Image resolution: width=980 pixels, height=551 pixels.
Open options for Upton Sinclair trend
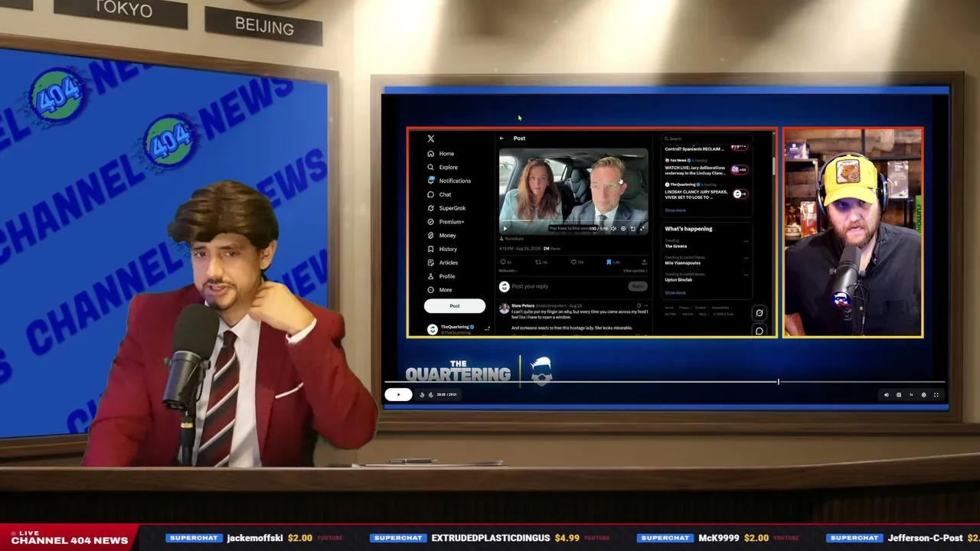click(x=746, y=275)
